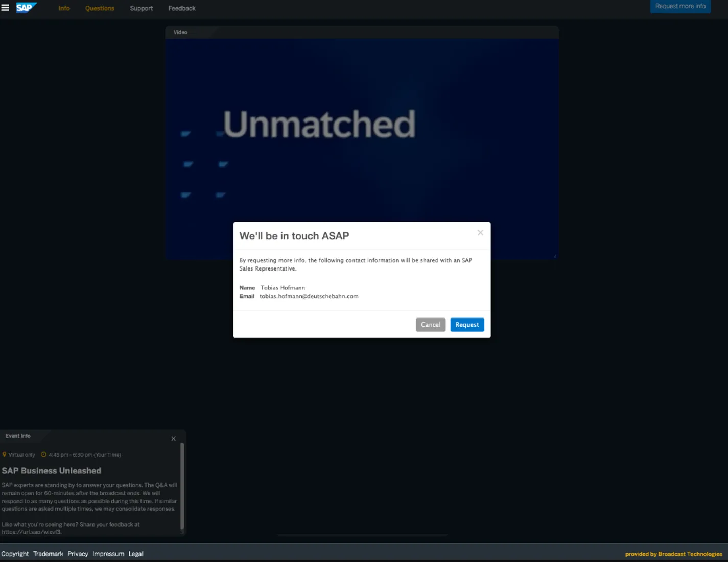Open the feedback URL in Event Info
Image resolution: width=728 pixels, height=562 pixels.
(32, 532)
